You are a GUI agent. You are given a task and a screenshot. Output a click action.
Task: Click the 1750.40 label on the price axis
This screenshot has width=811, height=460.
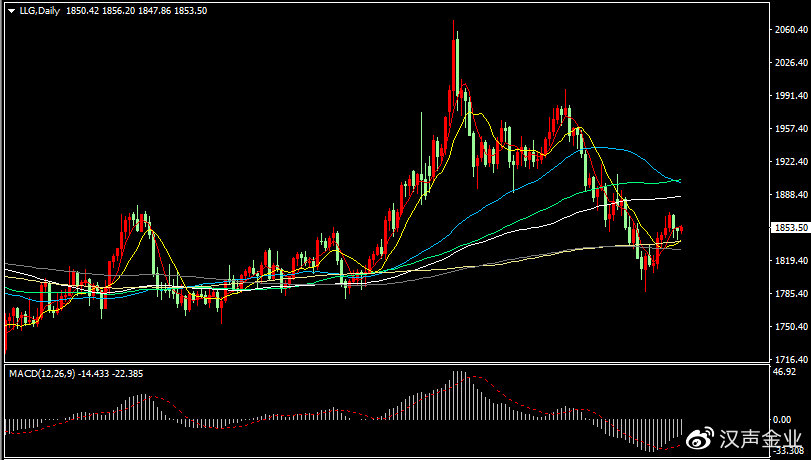[791, 327]
